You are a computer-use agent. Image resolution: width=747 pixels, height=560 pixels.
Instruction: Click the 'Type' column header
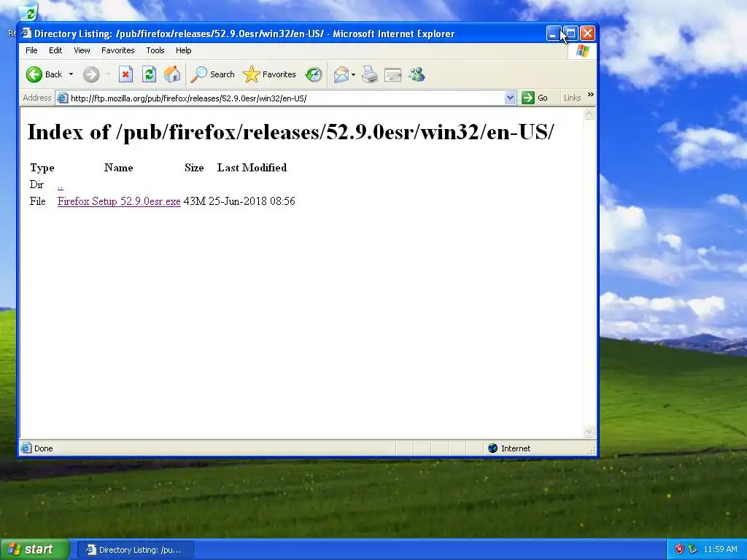(x=42, y=168)
